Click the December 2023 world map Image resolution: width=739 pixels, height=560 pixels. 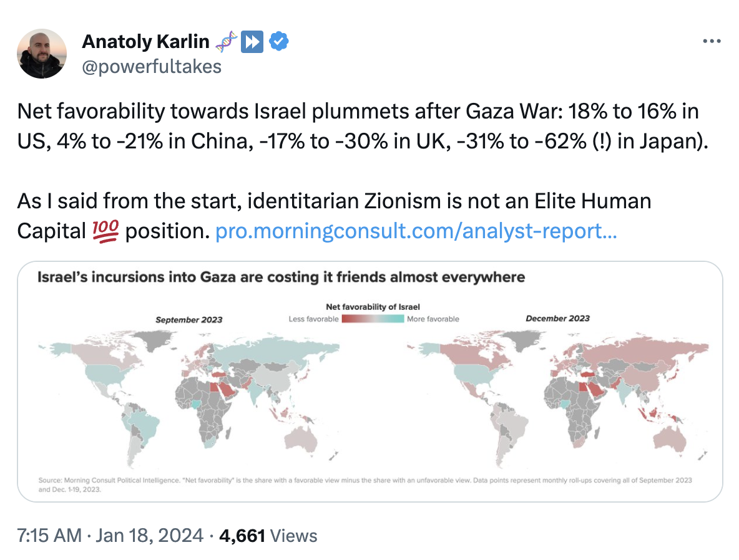pos(559,399)
